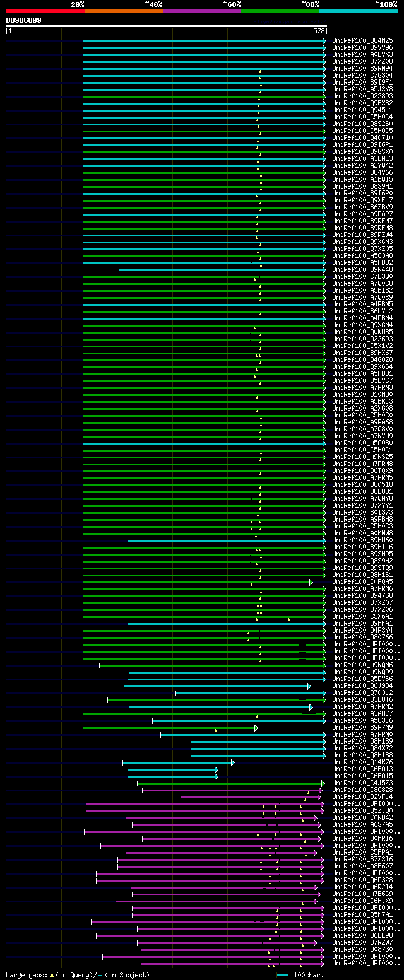Click the green ~80% identity legend segment
This screenshot has width=404, height=980.
(280, 11)
